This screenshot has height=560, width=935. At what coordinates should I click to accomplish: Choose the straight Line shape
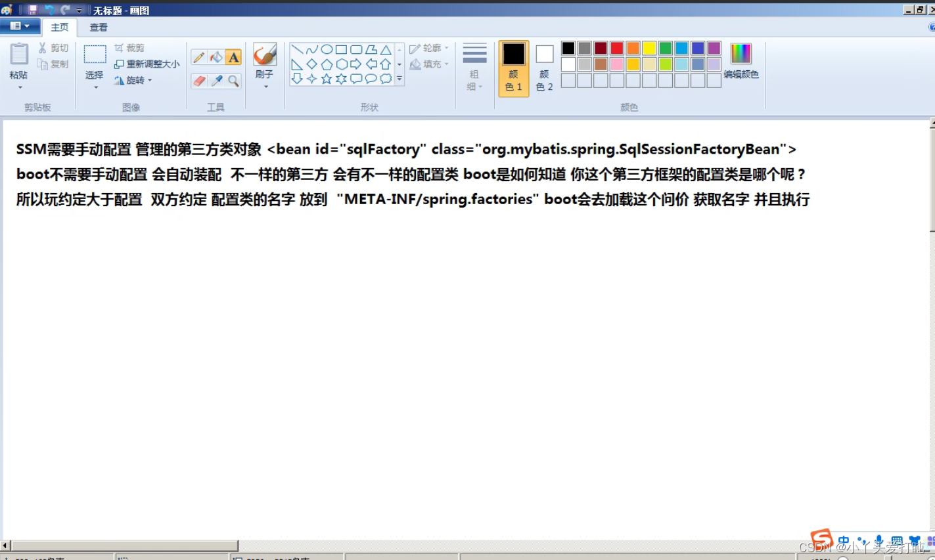tap(297, 49)
